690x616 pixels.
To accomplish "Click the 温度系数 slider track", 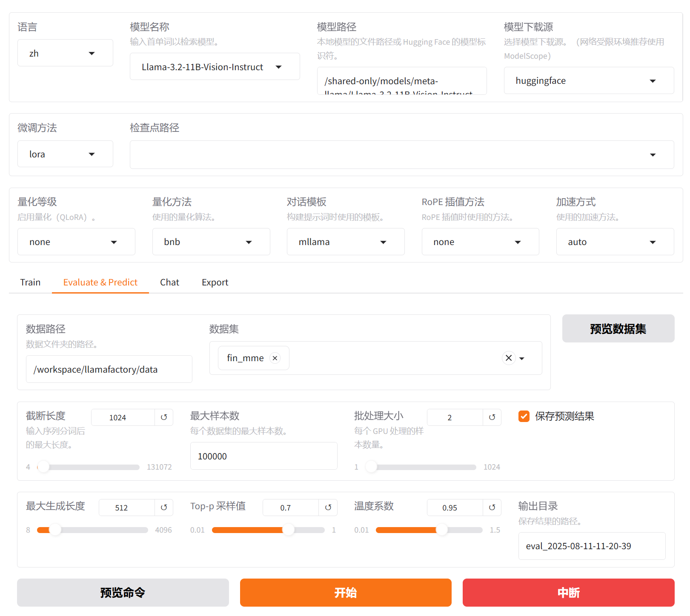I will point(429,530).
